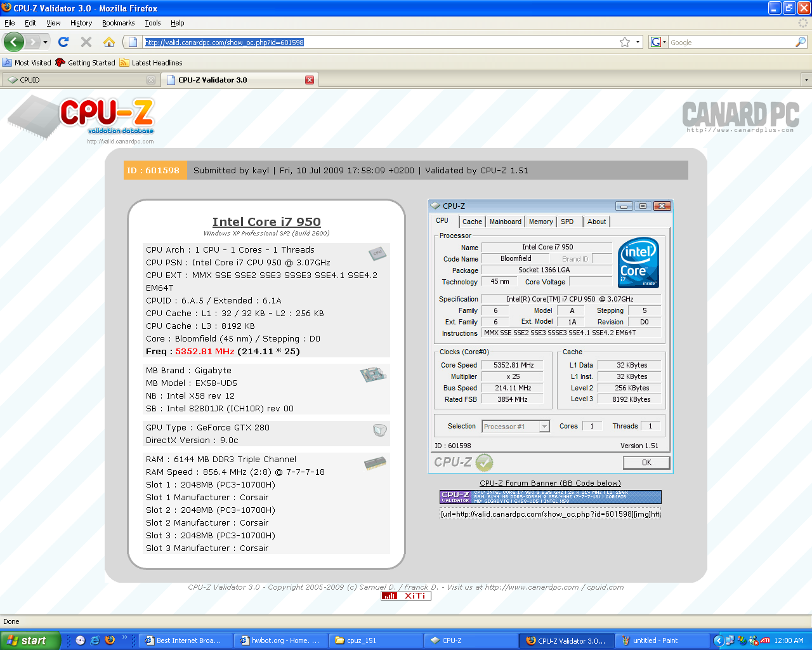Select the URL address field

(x=381, y=42)
